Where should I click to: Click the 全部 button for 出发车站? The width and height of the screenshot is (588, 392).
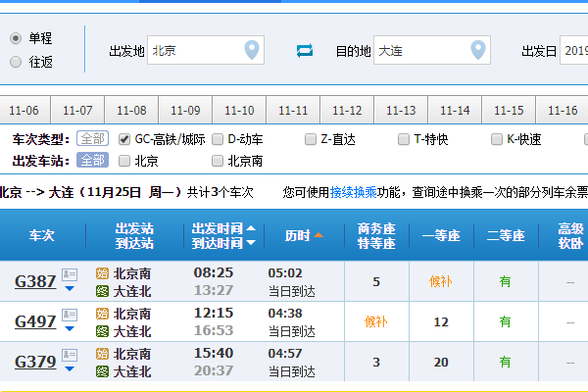click(x=93, y=160)
